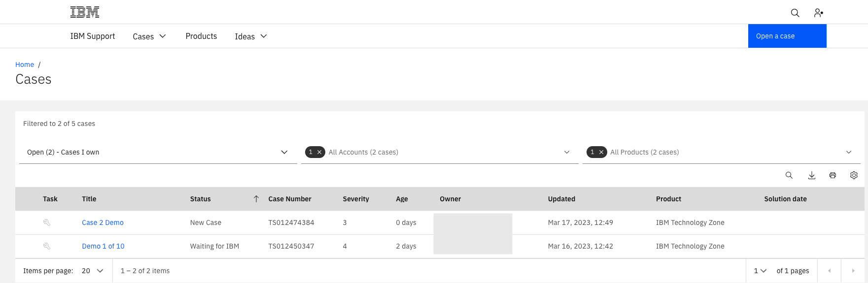Image resolution: width=868 pixels, height=283 pixels.
Task: Expand the Cases menu
Action: tap(149, 36)
